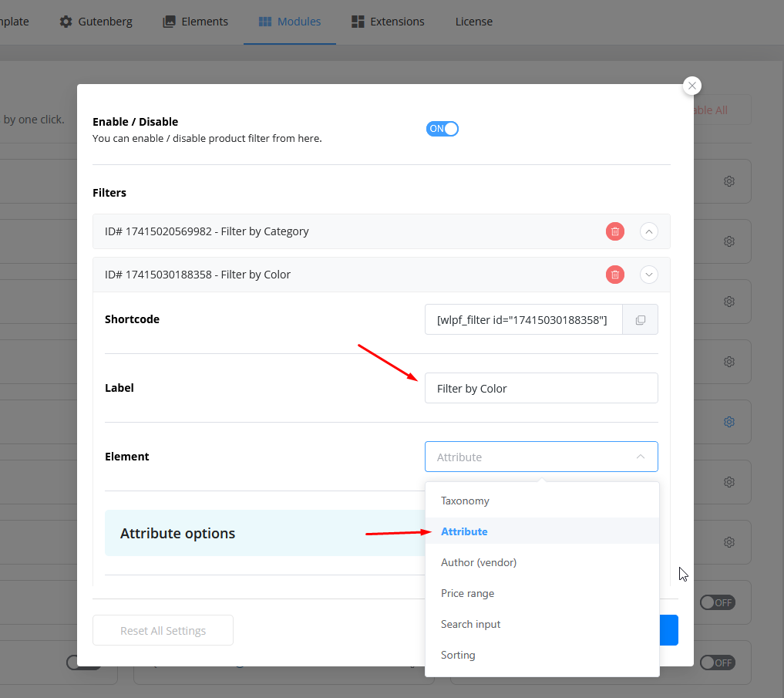Copy the shortcode to clipboard
The image size is (784, 698).
640,320
